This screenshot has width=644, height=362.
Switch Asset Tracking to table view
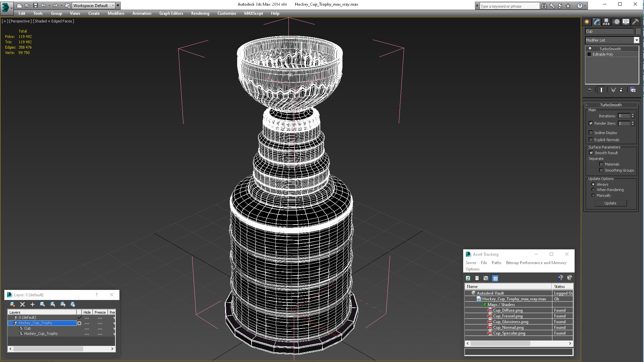(495, 278)
